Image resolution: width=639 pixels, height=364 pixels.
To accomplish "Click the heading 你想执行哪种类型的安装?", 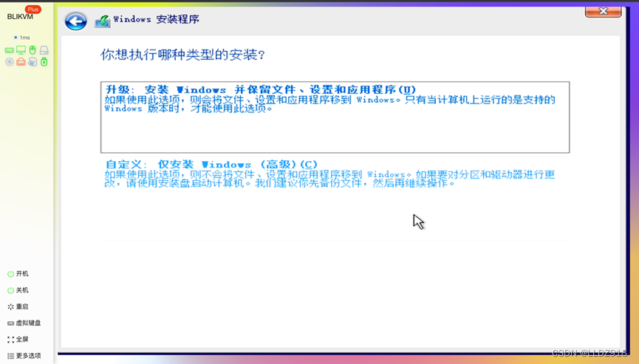I will point(182,55).
